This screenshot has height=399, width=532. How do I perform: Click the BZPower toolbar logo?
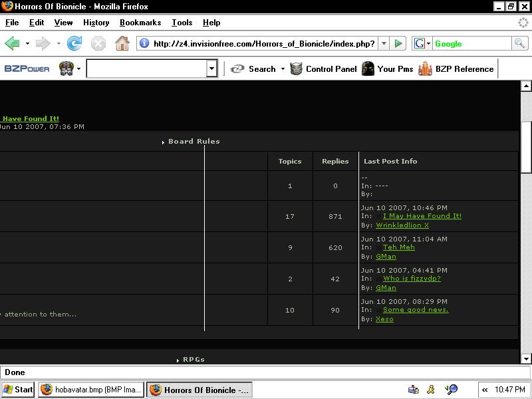tap(27, 69)
